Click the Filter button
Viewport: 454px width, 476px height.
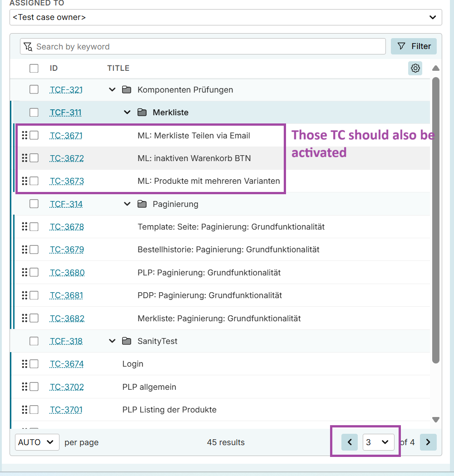pos(414,46)
